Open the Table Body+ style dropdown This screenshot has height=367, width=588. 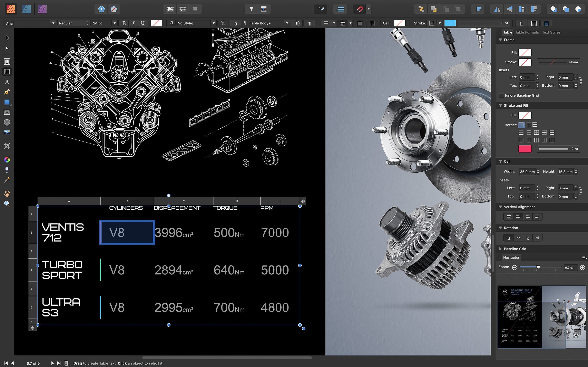(287, 23)
